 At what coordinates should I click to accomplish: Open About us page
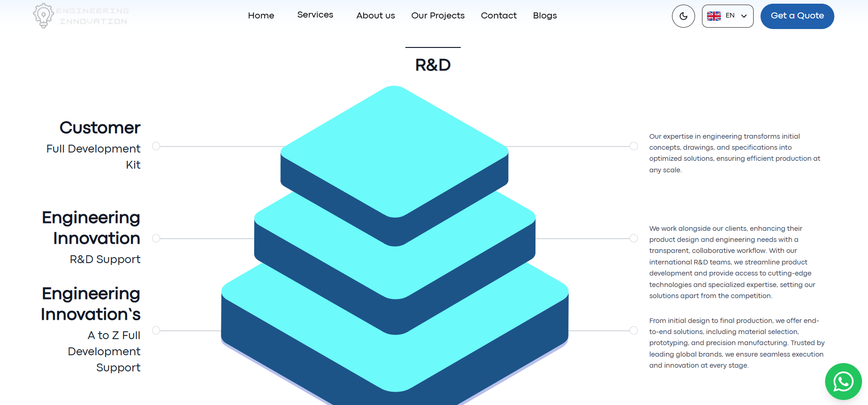tap(375, 16)
